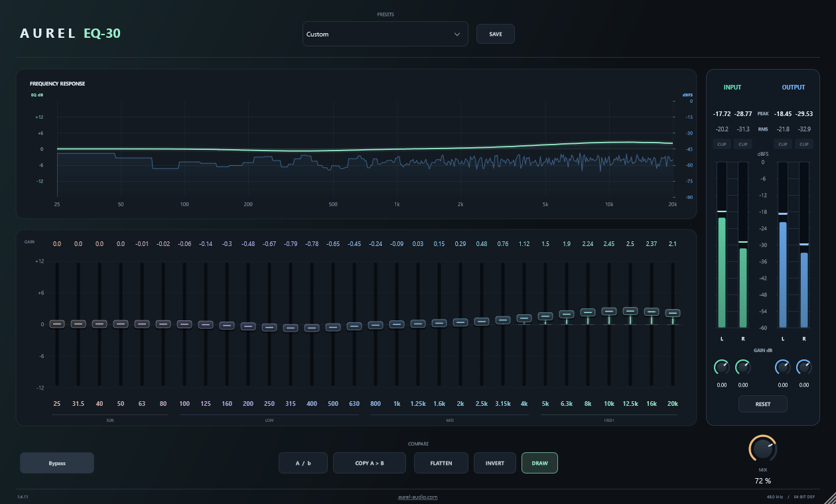Click the 5k band fader handle
Viewport: 836px width, 504px height.
(545, 316)
